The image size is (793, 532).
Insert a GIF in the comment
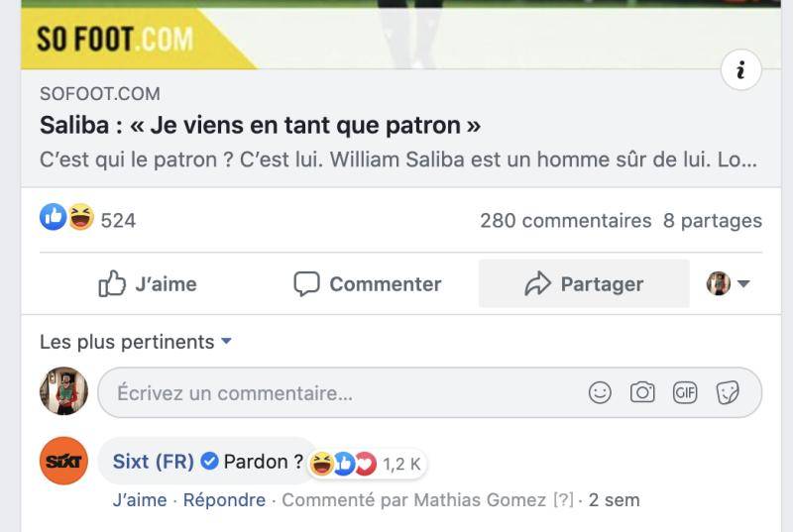[x=685, y=393]
